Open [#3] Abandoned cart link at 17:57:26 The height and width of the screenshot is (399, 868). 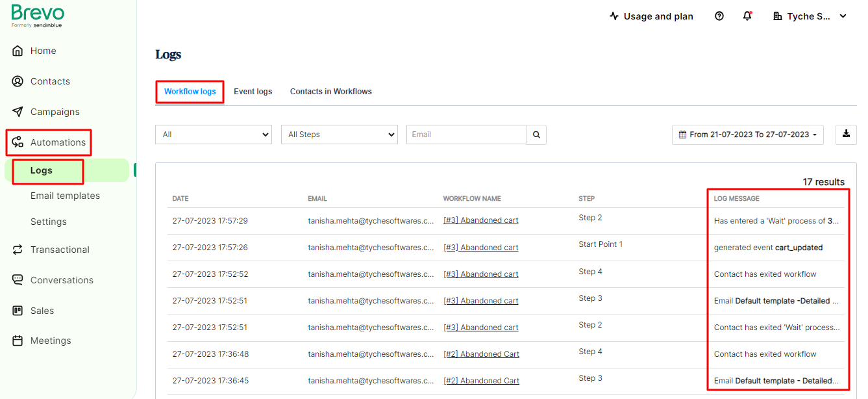coord(480,248)
